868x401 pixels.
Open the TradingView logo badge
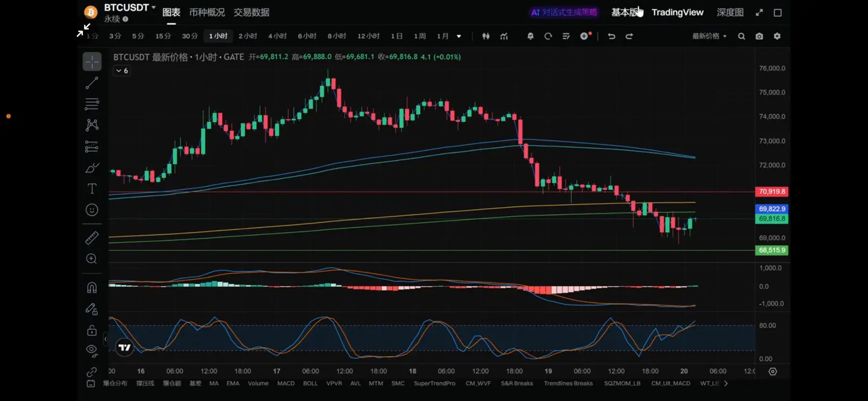(x=124, y=347)
